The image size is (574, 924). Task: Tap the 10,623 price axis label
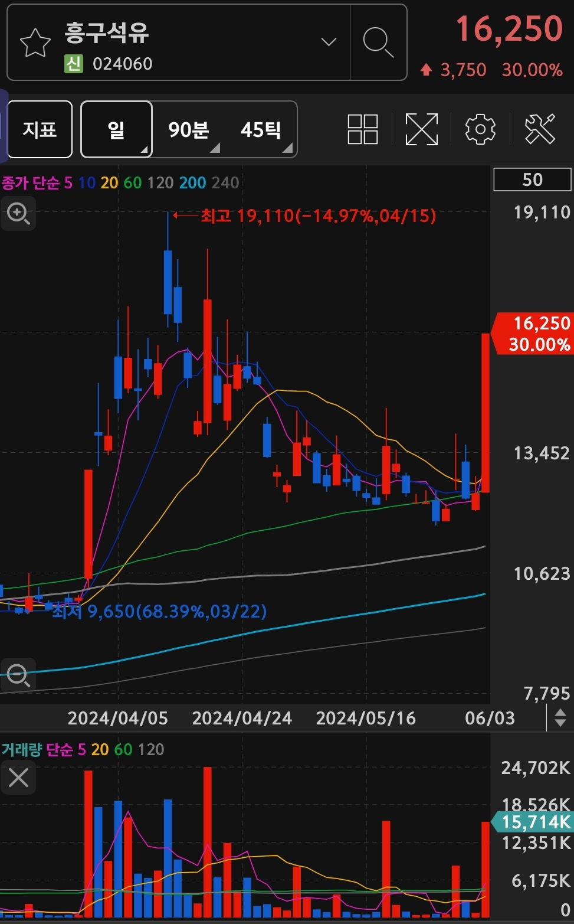[x=542, y=574]
